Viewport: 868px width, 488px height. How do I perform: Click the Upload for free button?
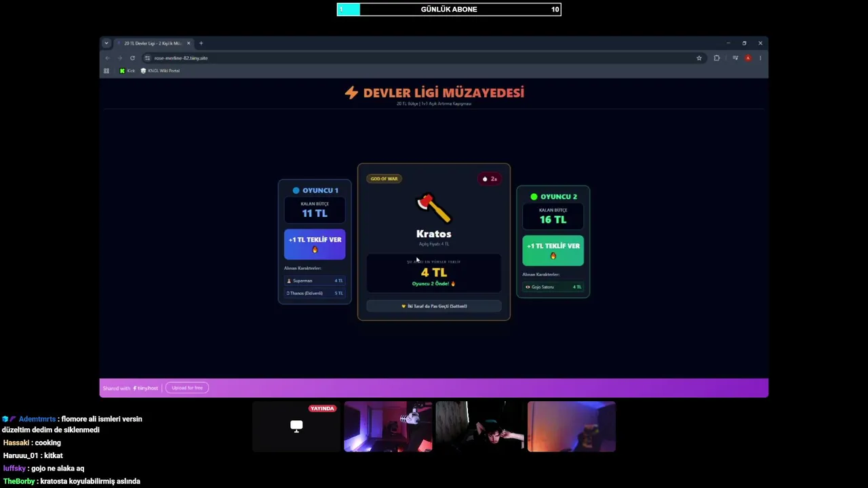point(187,388)
